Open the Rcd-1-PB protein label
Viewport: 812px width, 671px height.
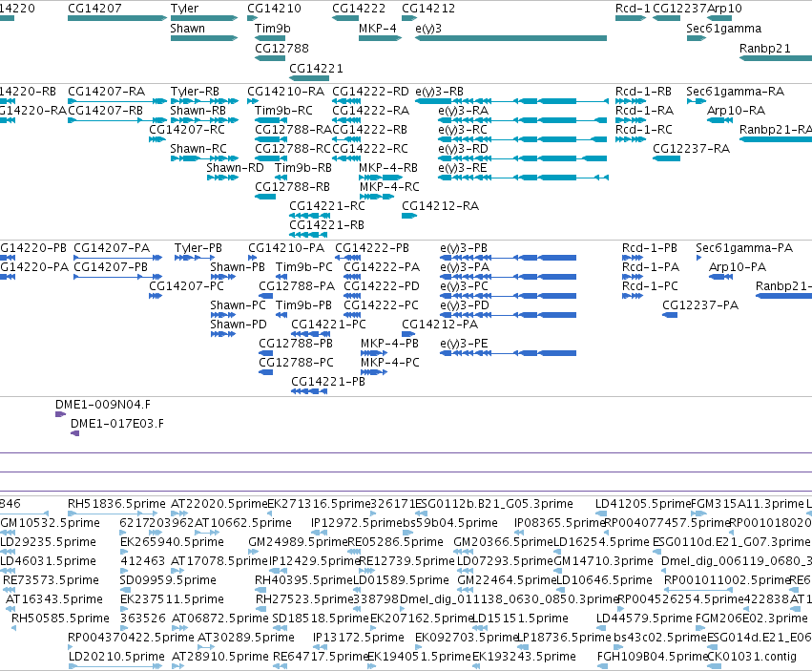tap(650, 248)
